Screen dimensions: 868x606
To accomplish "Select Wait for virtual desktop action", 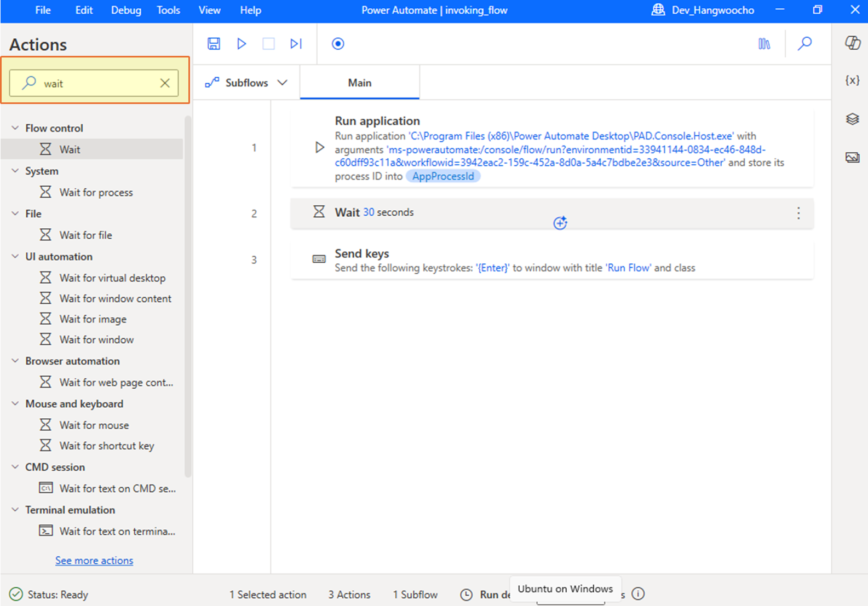I will (92, 278).
